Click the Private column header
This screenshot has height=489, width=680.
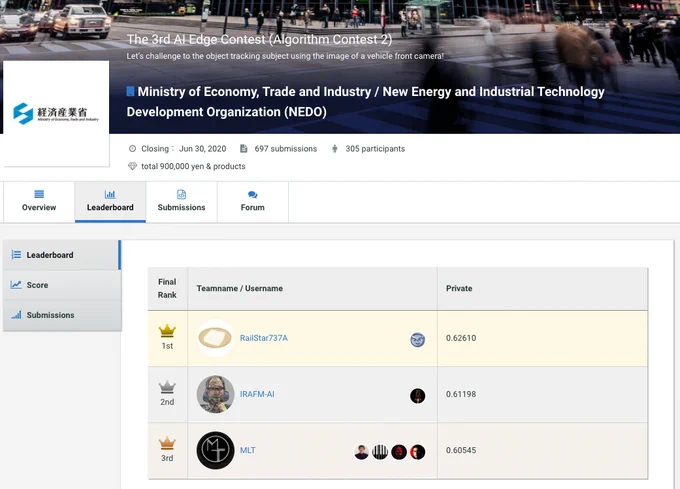[x=543, y=288]
